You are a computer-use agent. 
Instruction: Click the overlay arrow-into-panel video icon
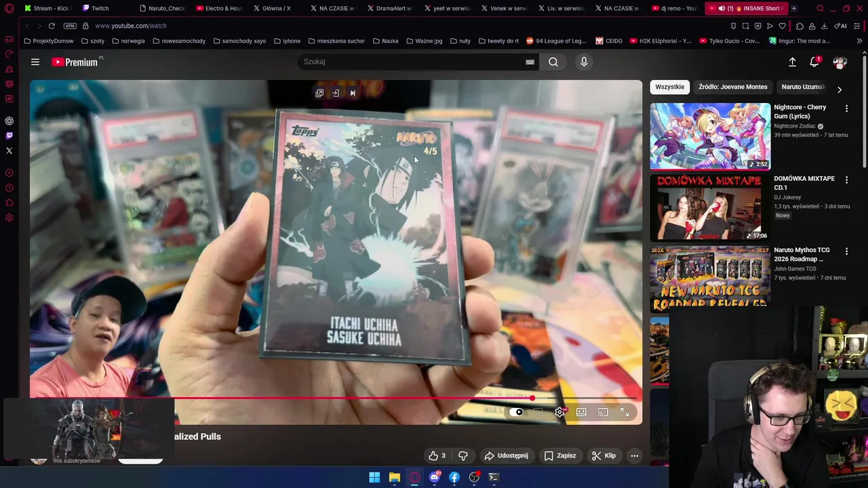(336, 93)
